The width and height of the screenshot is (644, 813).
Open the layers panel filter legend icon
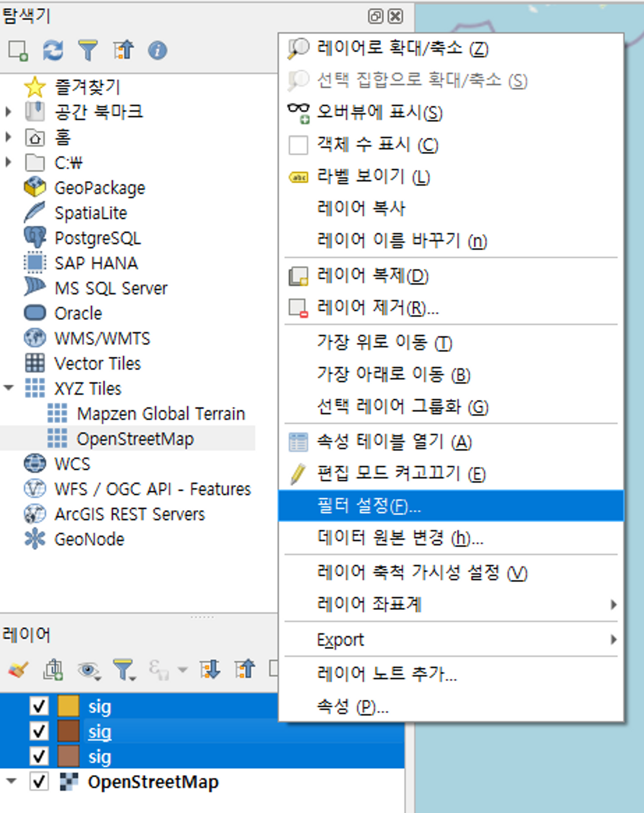pos(124,670)
